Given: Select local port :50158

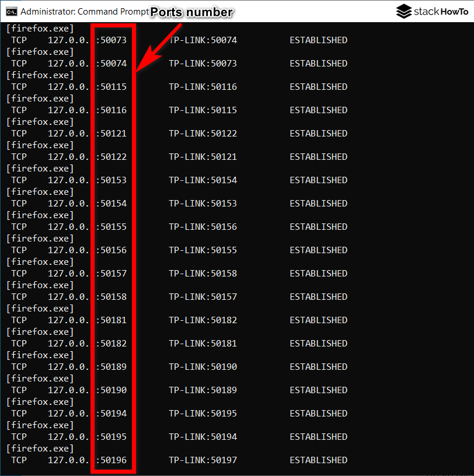Looking at the screenshot, I should (x=111, y=297).
